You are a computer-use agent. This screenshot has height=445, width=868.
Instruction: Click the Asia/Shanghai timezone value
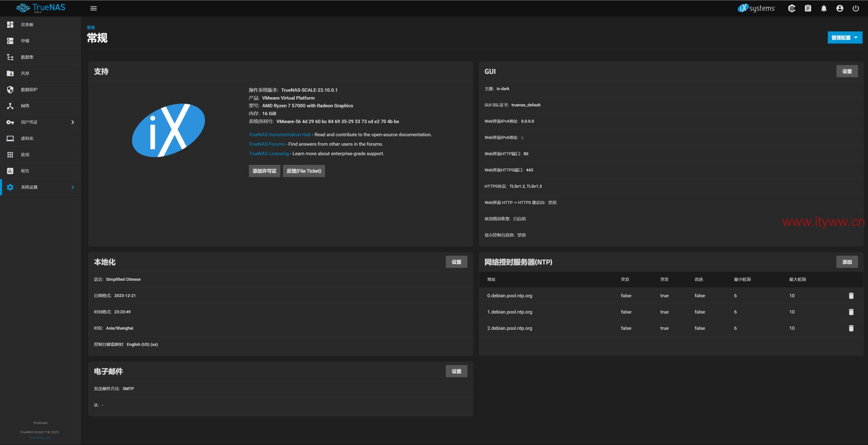click(120, 328)
